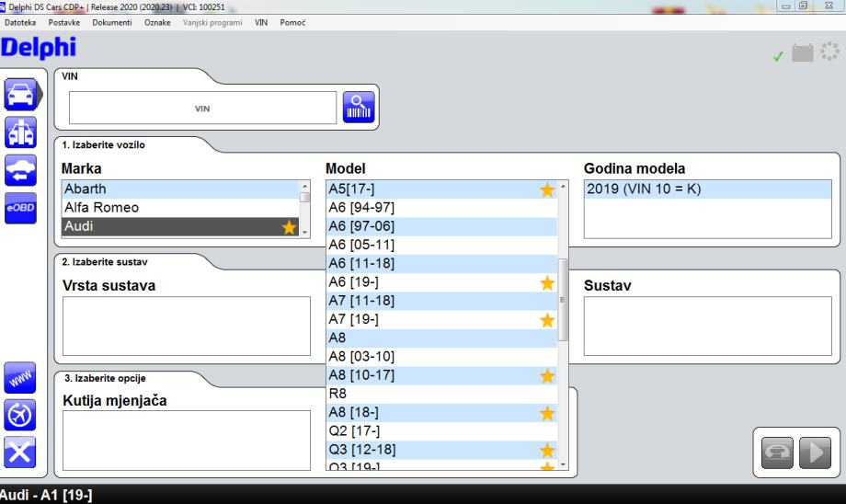Click Model list scroll-down arrow
This screenshot has height=504, width=846.
tap(564, 466)
